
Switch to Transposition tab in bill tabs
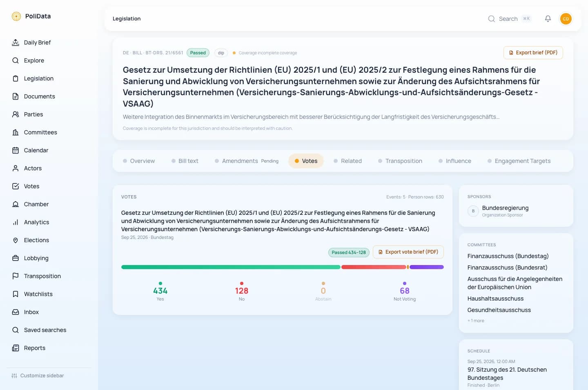click(400, 161)
